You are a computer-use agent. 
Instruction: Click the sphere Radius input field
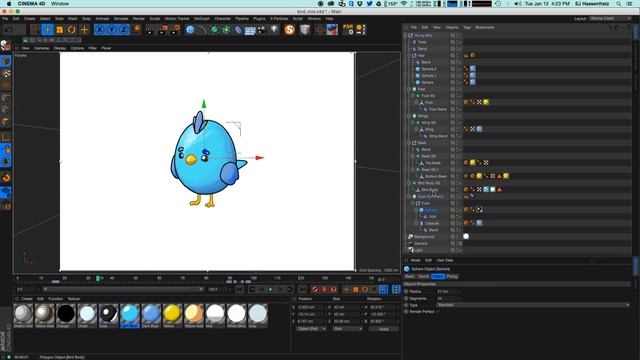tap(447, 291)
